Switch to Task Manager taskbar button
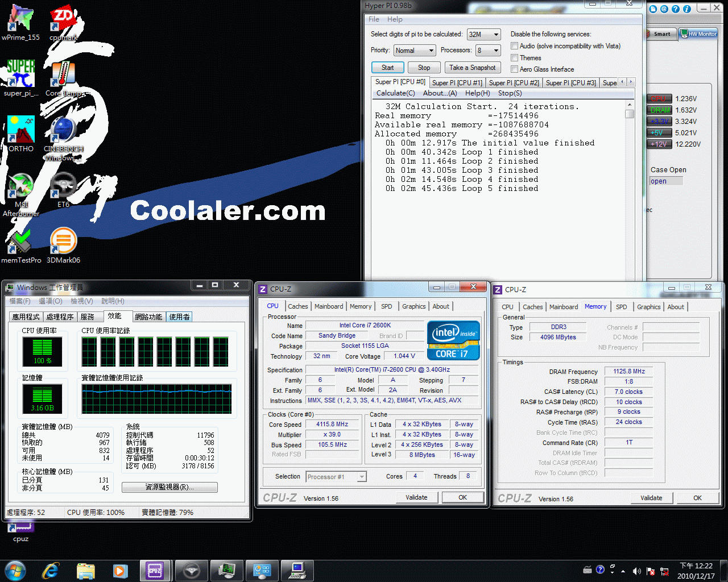728x582 pixels. (x=226, y=570)
